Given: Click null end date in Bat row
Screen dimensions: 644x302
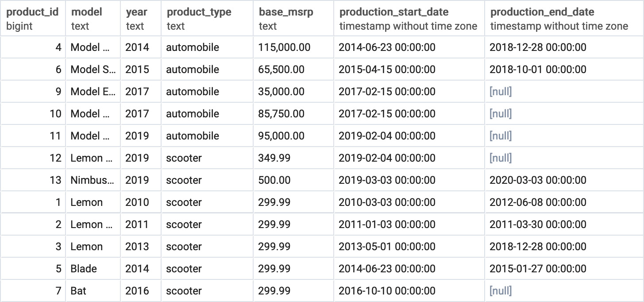Looking at the screenshot, I should [564, 290].
